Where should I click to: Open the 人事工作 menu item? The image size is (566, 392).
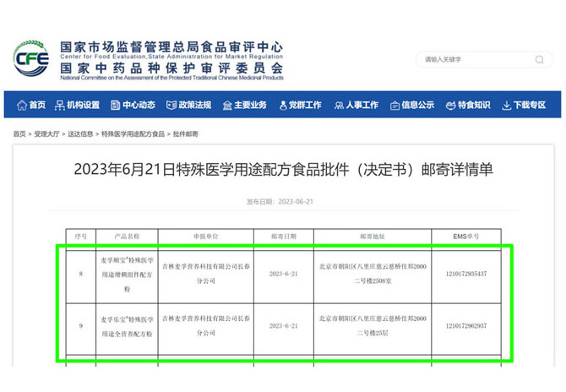pyautogui.click(x=356, y=105)
